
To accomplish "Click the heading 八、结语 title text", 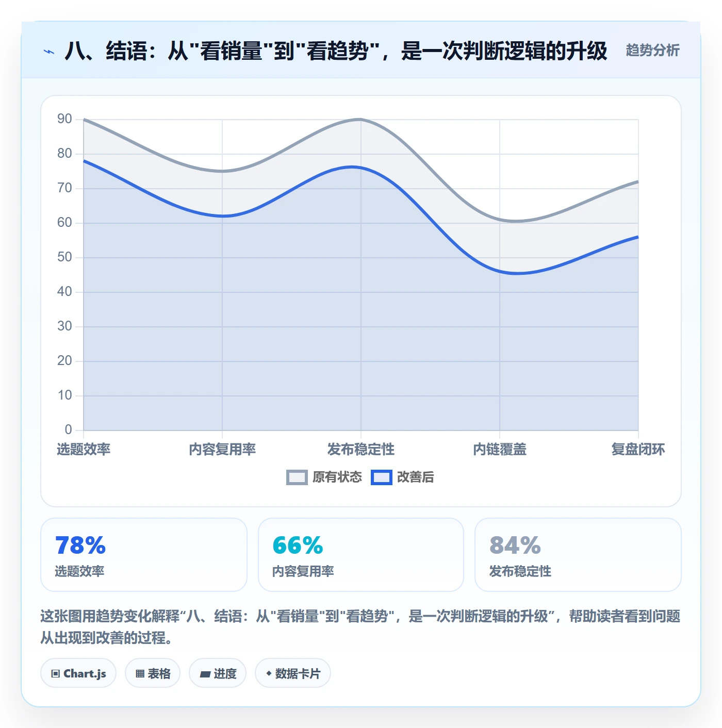I will click(x=336, y=51).
